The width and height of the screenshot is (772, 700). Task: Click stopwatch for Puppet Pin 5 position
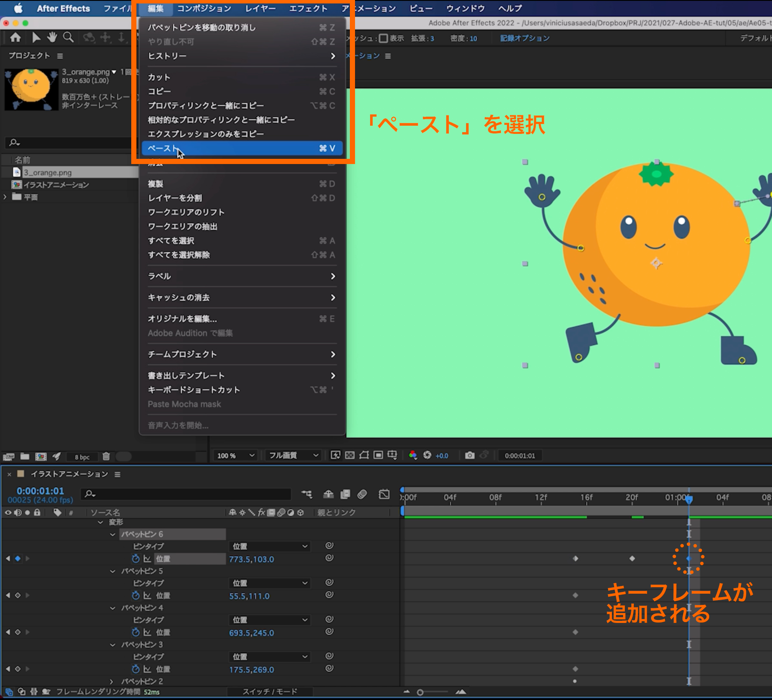[x=136, y=595]
